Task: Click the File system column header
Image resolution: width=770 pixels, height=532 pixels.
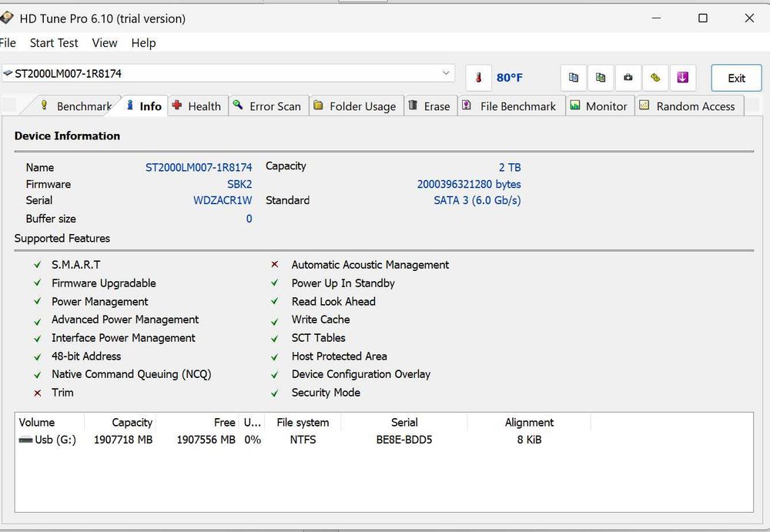Action: pyautogui.click(x=303, y=423)
